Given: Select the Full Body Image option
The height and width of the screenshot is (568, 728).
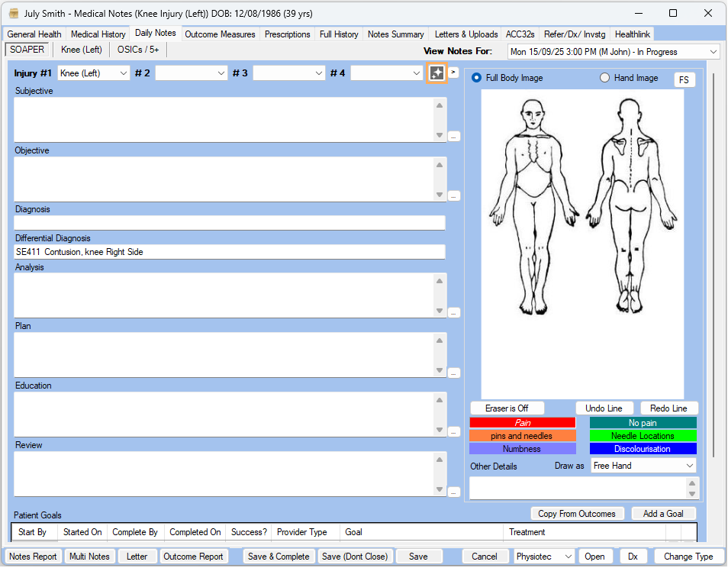Looking at the screenshot, I should click(477, 78).
